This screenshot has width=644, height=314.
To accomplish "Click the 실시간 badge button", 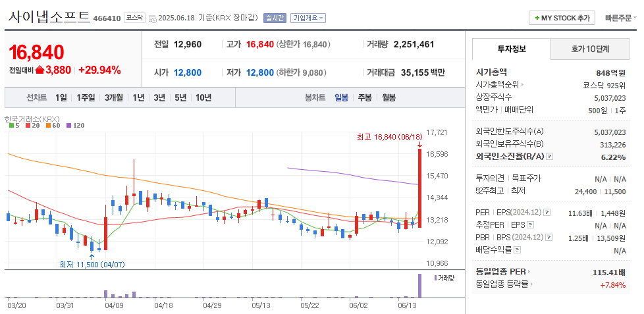I will 275,18.
